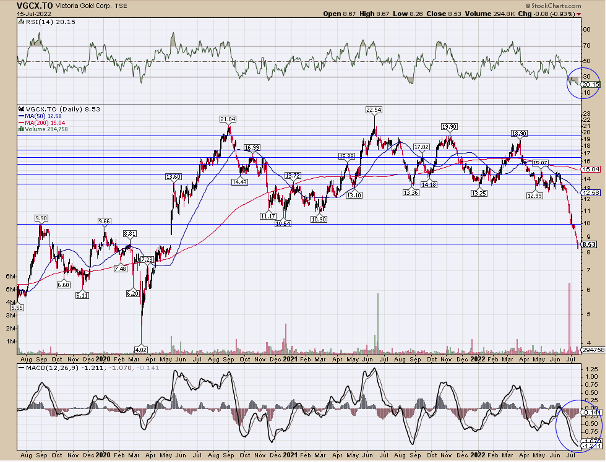The width and height of the screenshot is (606, 462).
Task: Click the Chg label in header
Action: [x=524, y=14]
